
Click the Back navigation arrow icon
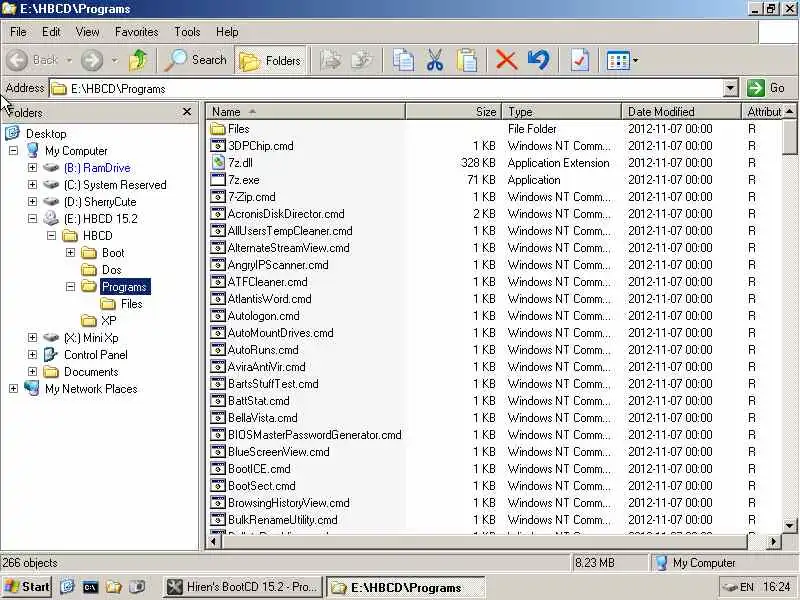(x=17, y=60)
